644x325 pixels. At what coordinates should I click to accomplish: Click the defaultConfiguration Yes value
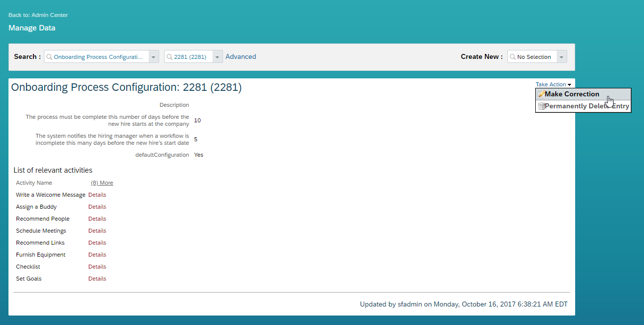(199, 155)
